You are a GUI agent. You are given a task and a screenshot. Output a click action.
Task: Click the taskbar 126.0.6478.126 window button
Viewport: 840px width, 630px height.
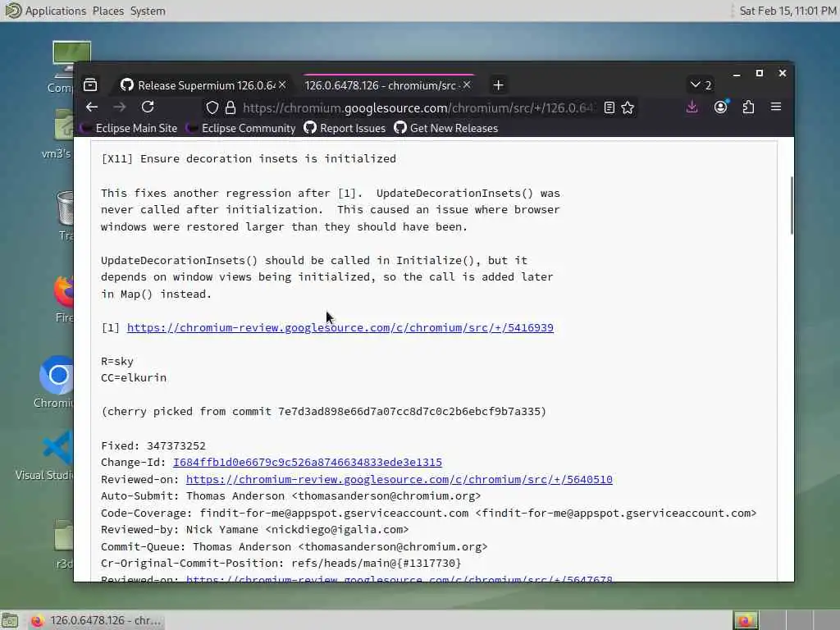(95, 620)
